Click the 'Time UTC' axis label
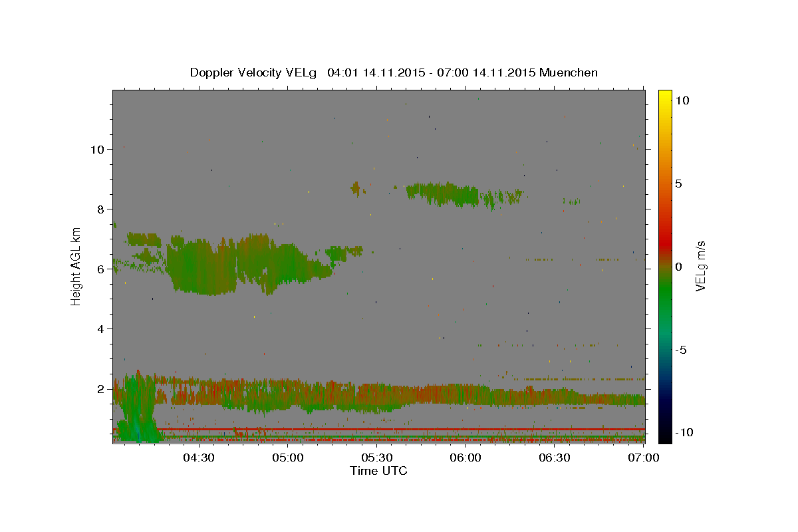Image resolution: width=798 pixels, height=532 pixels. [378, 471]
